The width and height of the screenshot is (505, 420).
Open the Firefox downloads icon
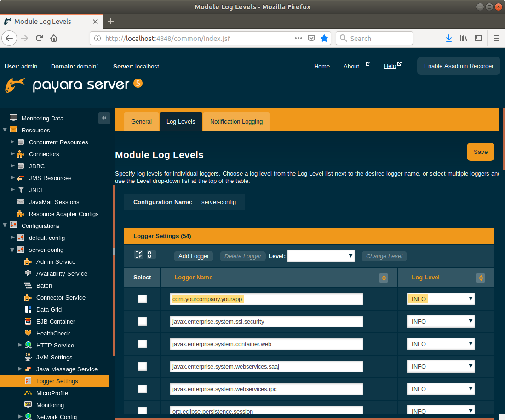click(448, 38)
